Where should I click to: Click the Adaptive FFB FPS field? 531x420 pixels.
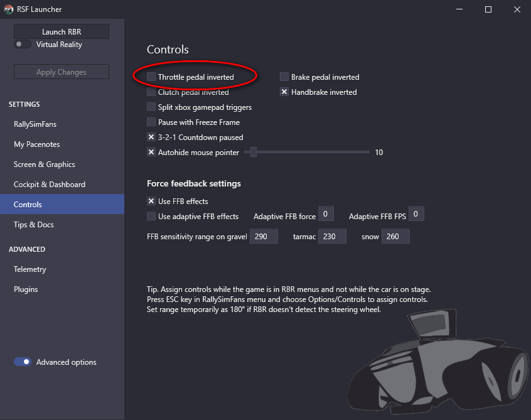pyautogui.click(x=416, y=213)
